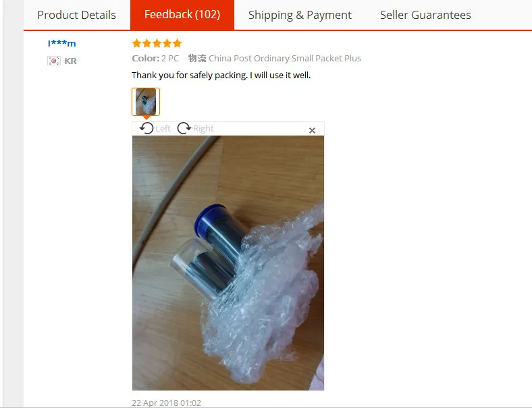The width and height of the screenshot is (532, 408).
Task: Click the last gold rating star
Action: click(178, 43)
